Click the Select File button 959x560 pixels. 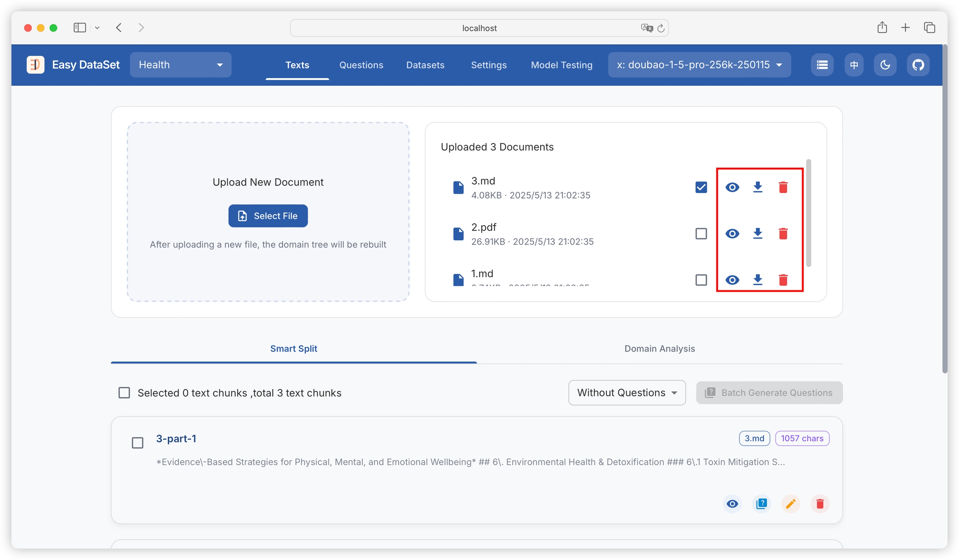coord(268,216)
